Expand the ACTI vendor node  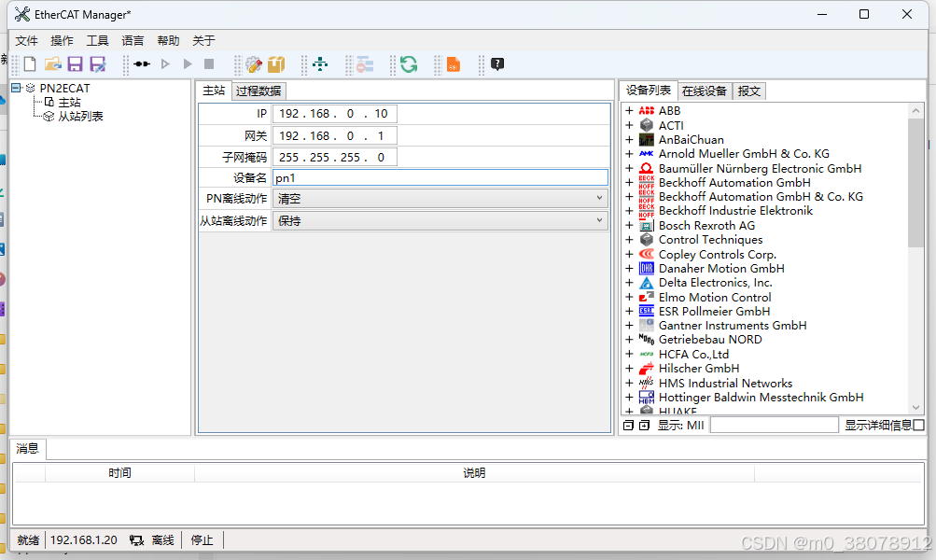tap(629, 125)
